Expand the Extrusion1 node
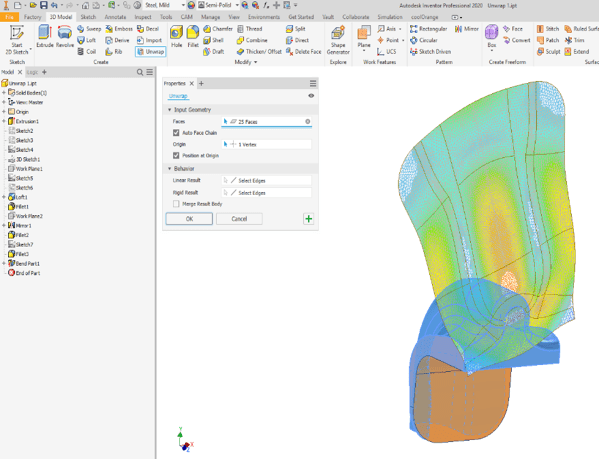Image resolution: width=599 pixels, height=459 pixels. coord(4,121)
